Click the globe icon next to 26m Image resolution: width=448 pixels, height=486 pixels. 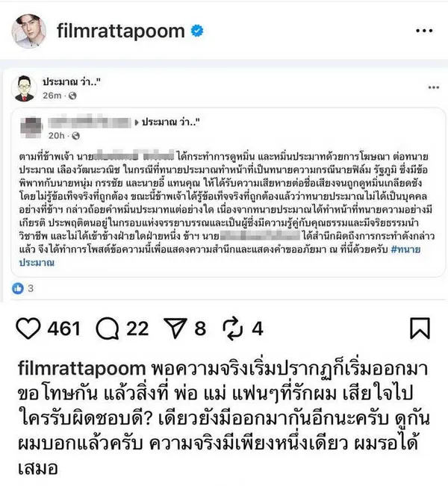[72, 96]
